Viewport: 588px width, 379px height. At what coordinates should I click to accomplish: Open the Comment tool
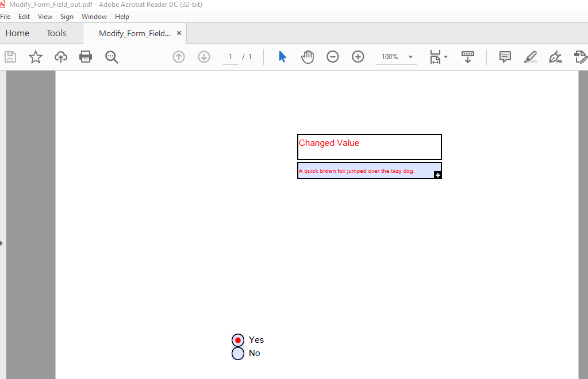tap(505, 56)
